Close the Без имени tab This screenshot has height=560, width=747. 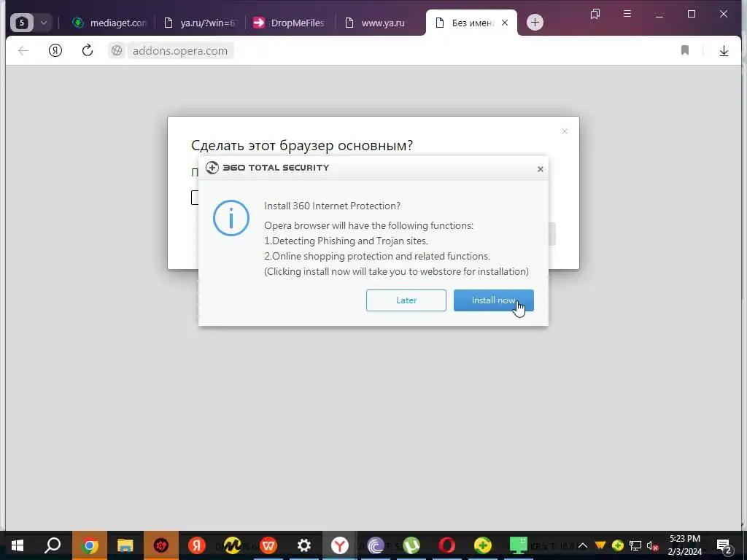(505, 23)
